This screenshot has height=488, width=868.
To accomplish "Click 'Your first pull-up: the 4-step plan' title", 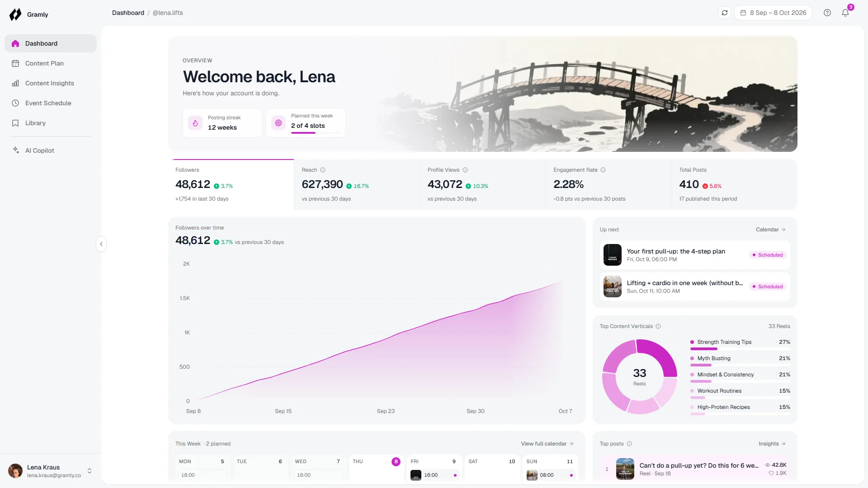I will click(676, 251).
